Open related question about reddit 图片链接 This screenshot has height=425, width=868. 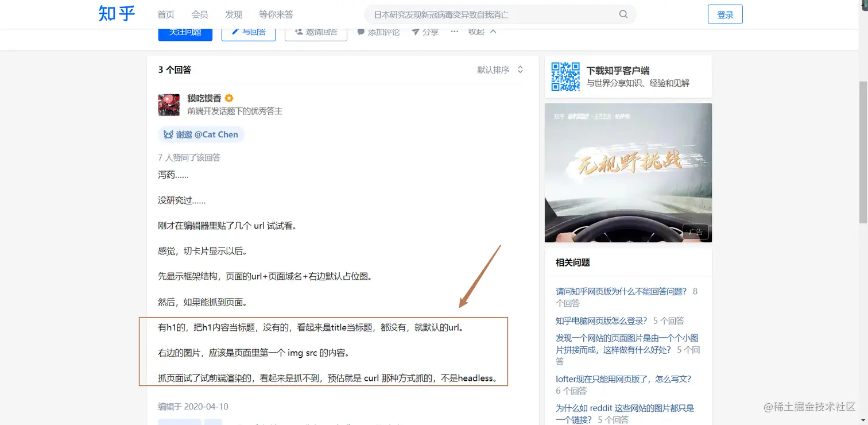tap(625, 414)
